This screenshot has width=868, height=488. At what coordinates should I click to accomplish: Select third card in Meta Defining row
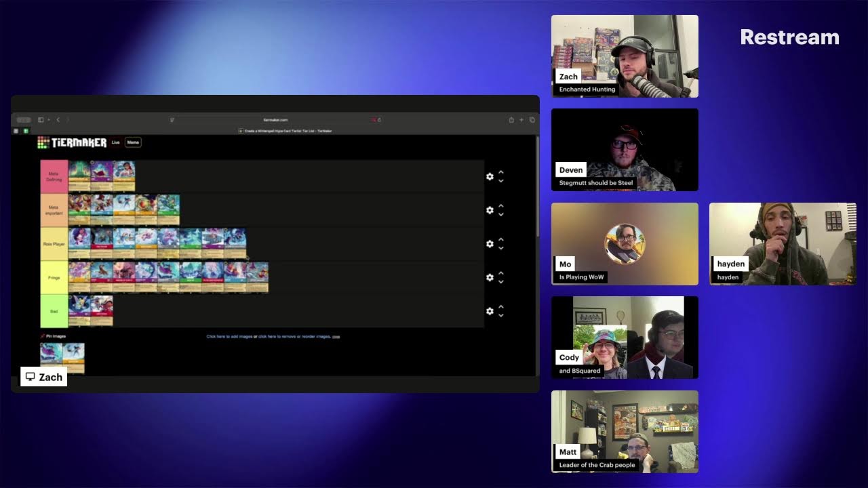point(124,176)
